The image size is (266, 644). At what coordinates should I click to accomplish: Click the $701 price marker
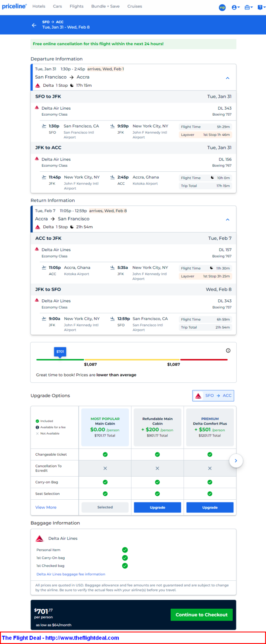pos(60,352)
